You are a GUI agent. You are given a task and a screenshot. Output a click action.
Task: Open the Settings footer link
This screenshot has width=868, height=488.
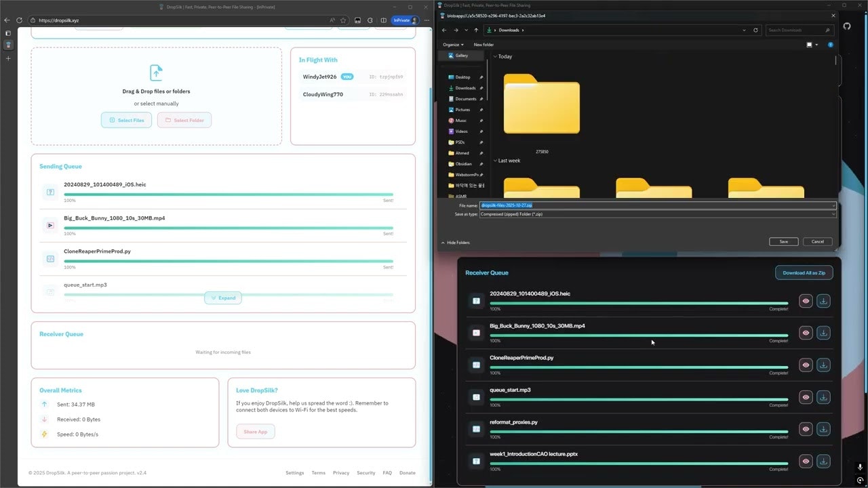294,473
